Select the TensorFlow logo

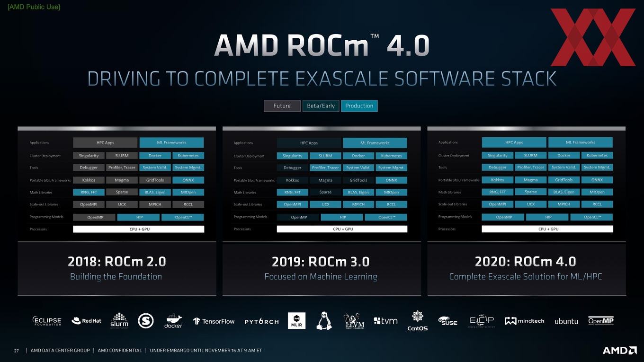pos(214,321)
